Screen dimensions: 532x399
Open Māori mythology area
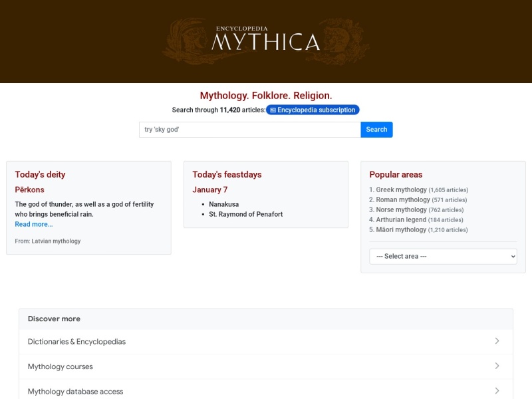401,229
